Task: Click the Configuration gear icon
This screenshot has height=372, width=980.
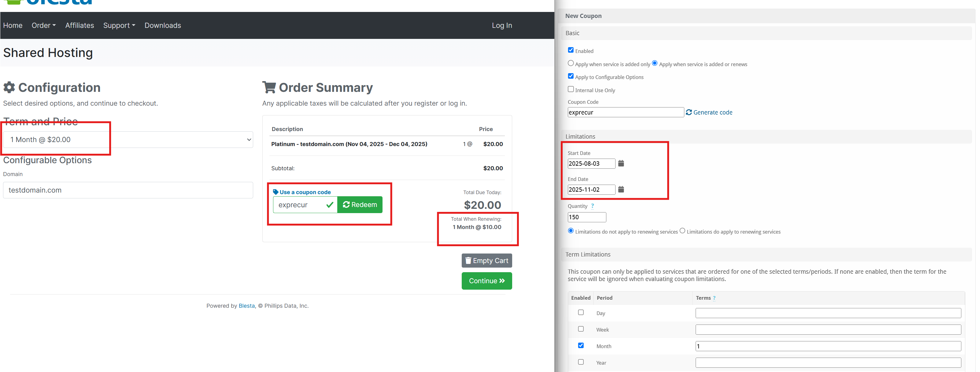Action: (9, 87)
